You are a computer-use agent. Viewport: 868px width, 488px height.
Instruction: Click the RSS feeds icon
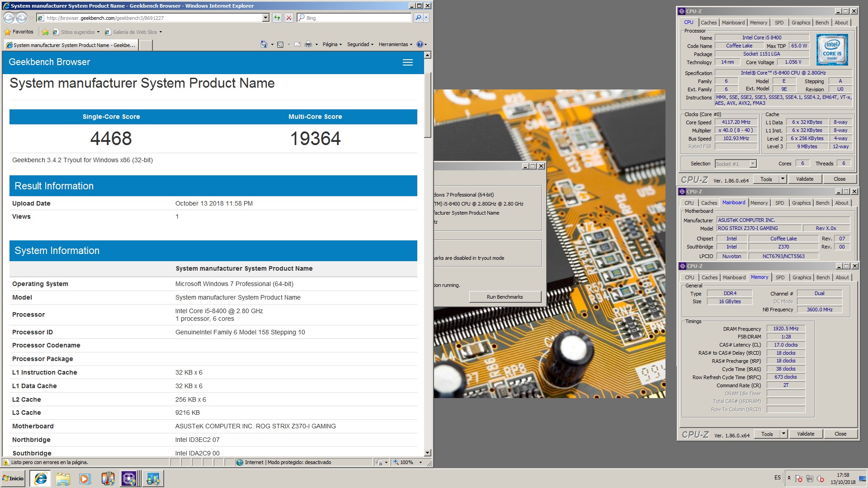tap(280, 44)
